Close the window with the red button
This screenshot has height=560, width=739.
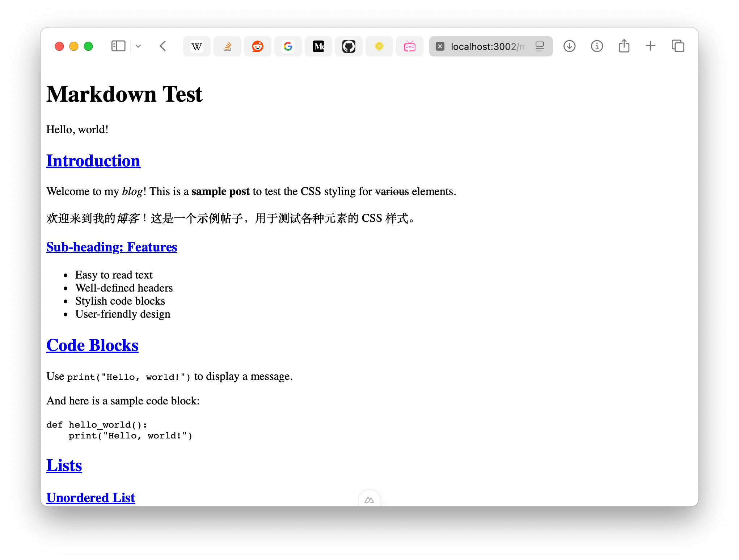click(59, 46)
